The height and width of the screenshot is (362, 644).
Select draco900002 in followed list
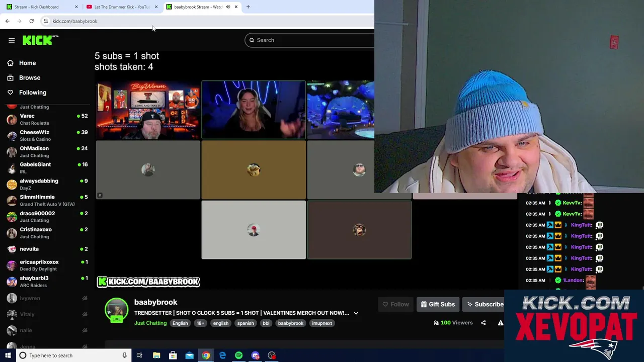point(47,217)
